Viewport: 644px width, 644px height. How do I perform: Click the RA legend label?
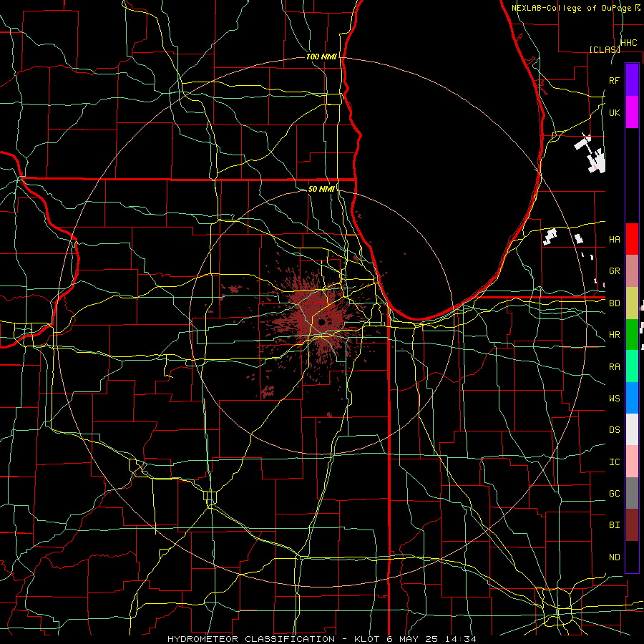(614, 366)
